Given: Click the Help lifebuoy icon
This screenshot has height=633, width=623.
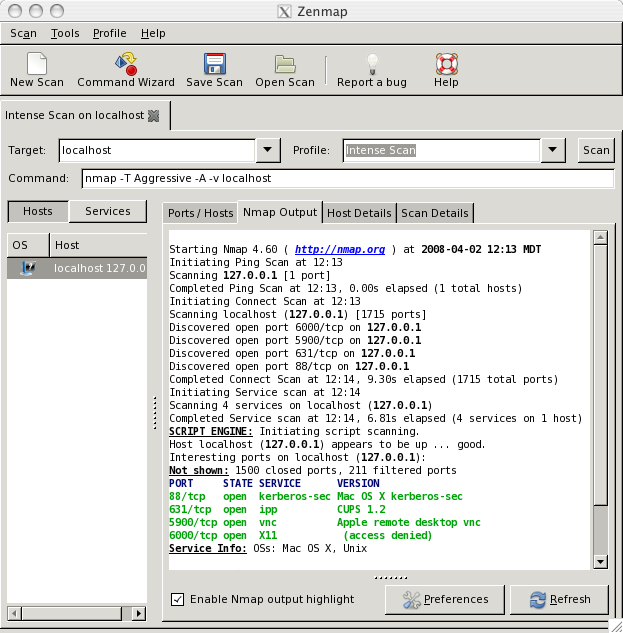Looking at the screenshot, I should coord(447,64).
